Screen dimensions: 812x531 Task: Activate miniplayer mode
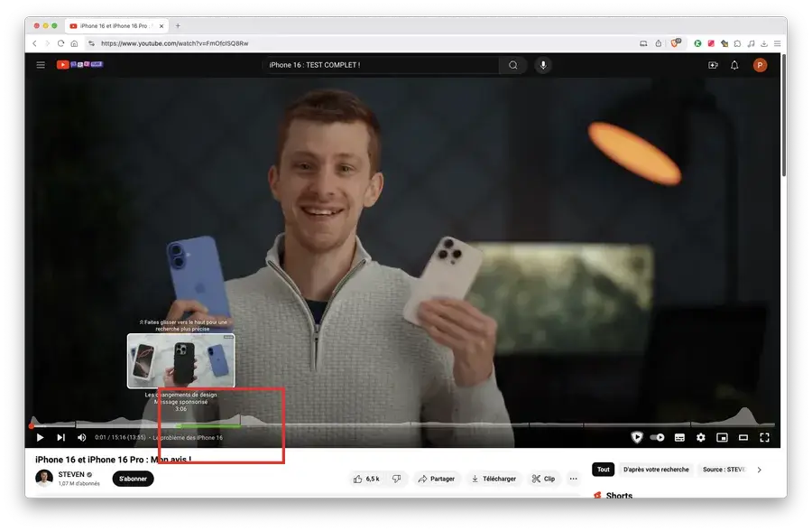tap(722, 437)
